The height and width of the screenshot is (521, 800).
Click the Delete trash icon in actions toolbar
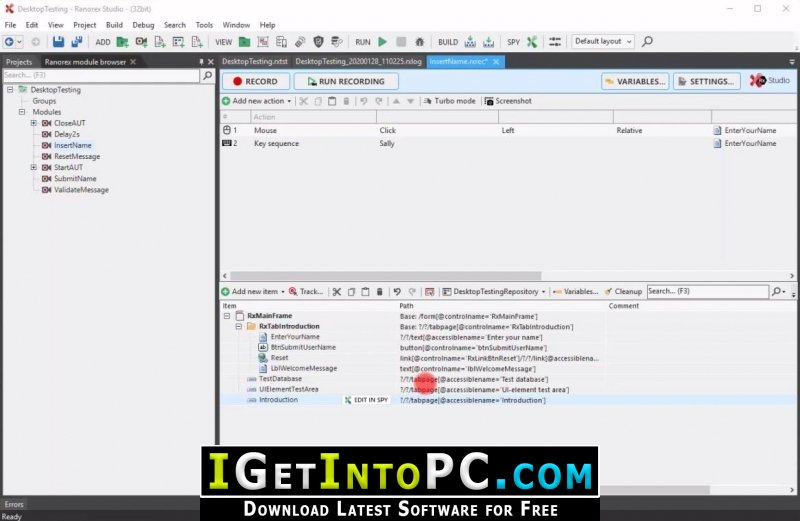(346, 101)
